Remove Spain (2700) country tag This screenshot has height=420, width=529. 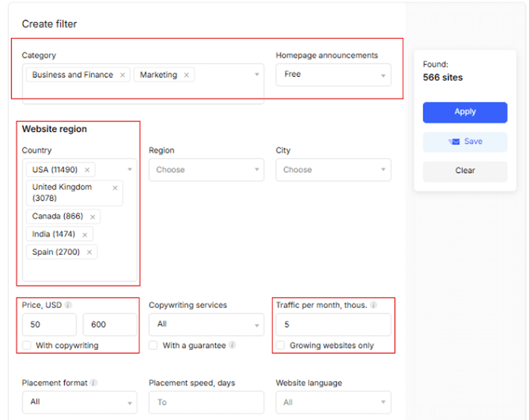point(89,252)
